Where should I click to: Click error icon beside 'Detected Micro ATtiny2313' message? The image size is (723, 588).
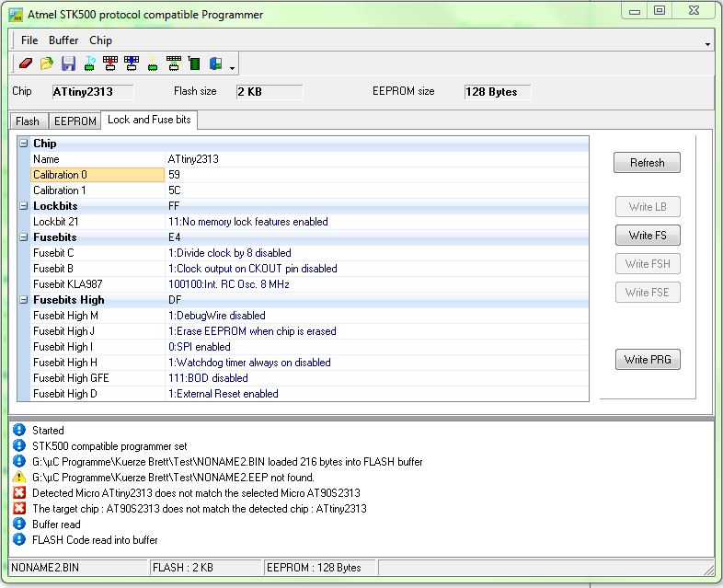tap(19, 493)
